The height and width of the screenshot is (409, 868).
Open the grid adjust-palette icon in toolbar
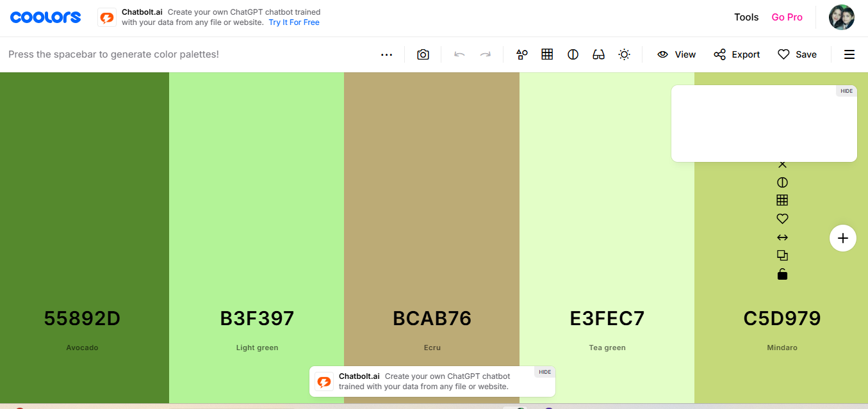point(547,54)
